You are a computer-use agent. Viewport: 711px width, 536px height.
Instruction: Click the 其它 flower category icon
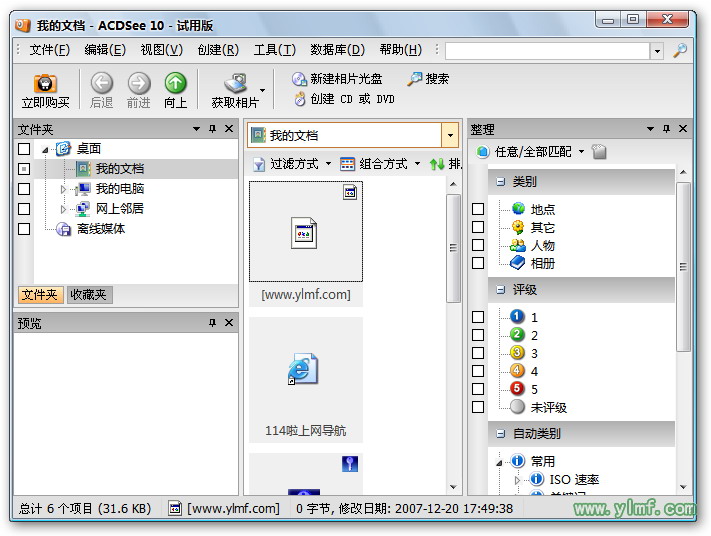518,227
